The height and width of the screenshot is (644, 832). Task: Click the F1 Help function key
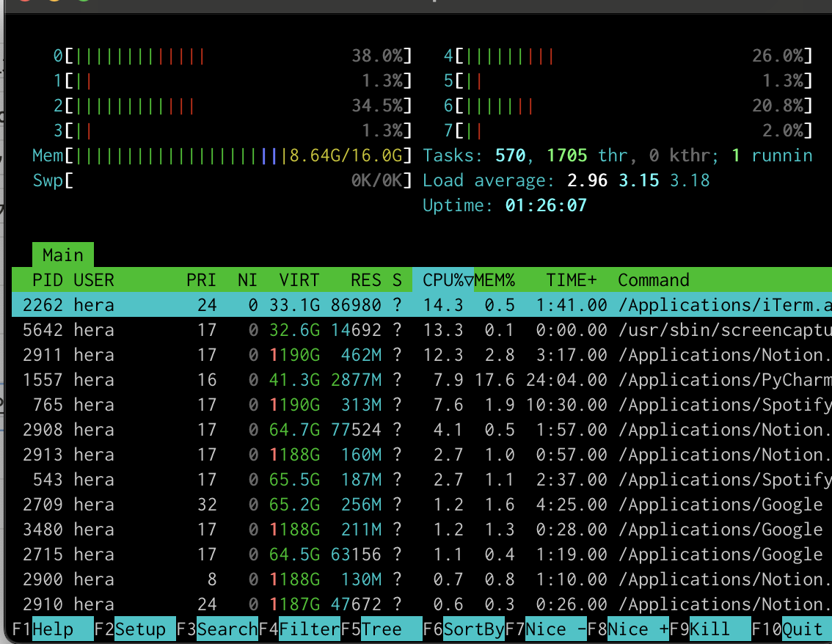coord(53,629)
